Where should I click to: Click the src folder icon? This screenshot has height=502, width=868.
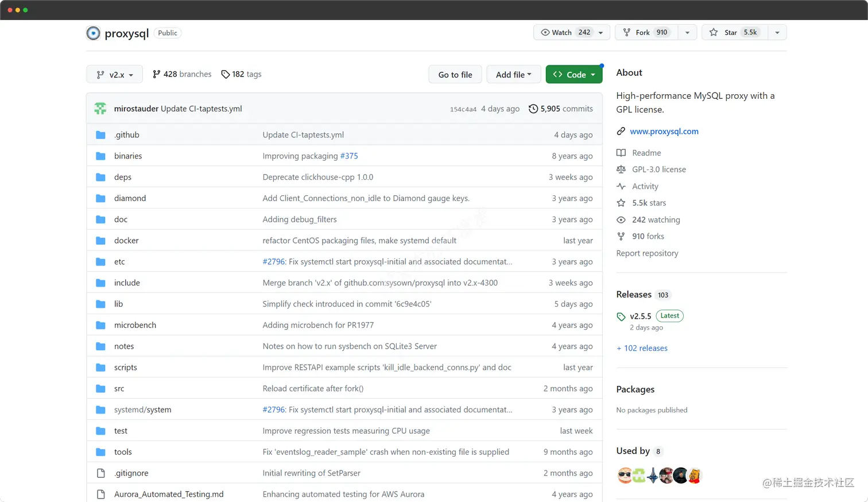point(100,389)
